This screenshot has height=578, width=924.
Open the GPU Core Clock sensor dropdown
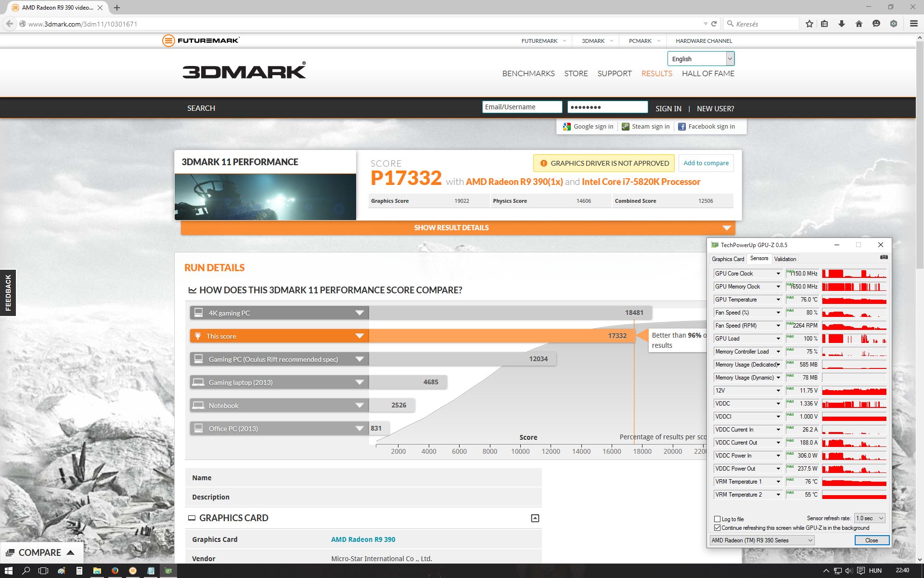pos(778,274)
